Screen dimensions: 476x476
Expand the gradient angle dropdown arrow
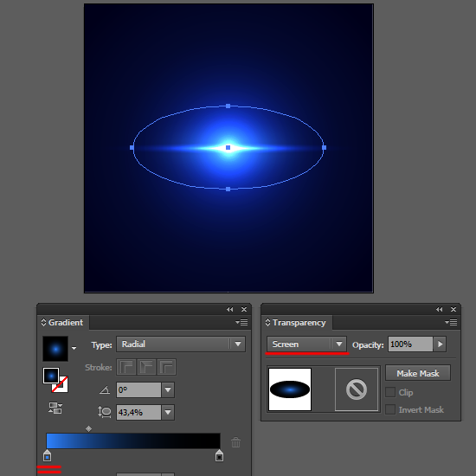click(168, 389)
